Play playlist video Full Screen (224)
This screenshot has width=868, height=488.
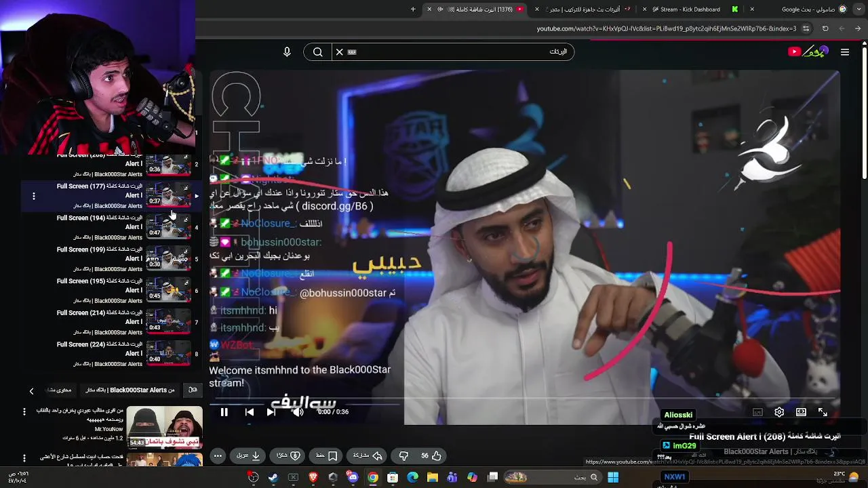click(167, 354)
